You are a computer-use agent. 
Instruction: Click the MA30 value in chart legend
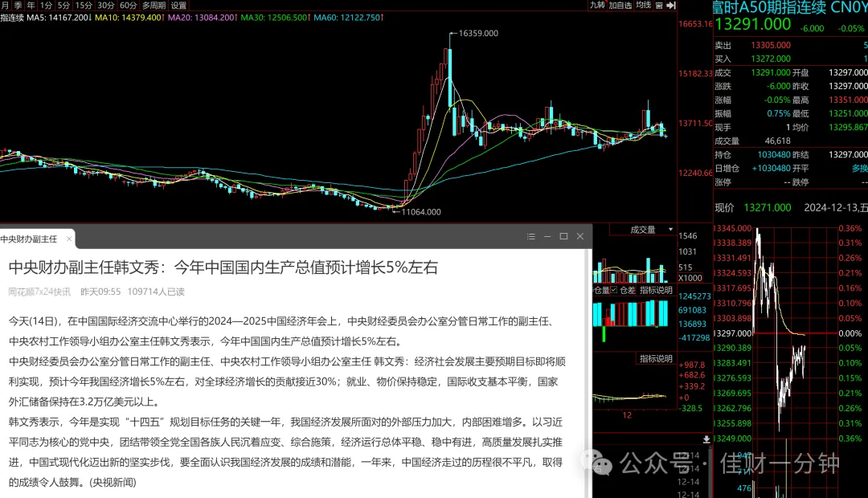point(275,17)
